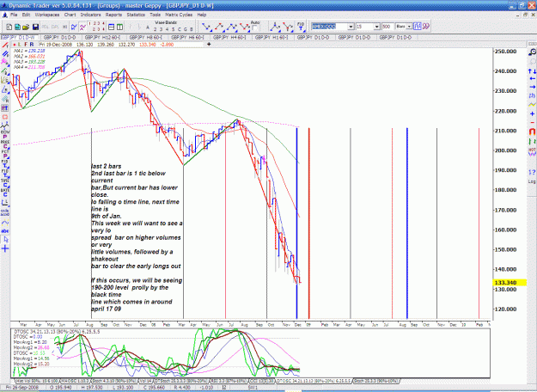Click the magnifier zoom icon on right
This screenshot has width=537, height=392.
click(532, 52)
